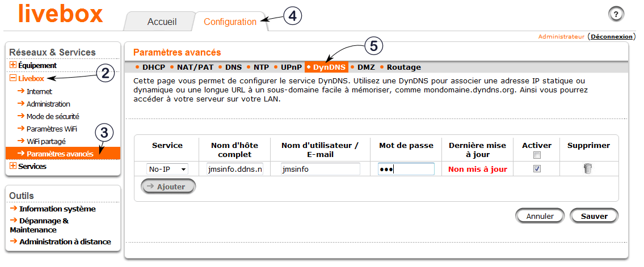644x267 pixels.
Task: Click the Nom d'hôte complet field
Action: click(x=234, y=169)
